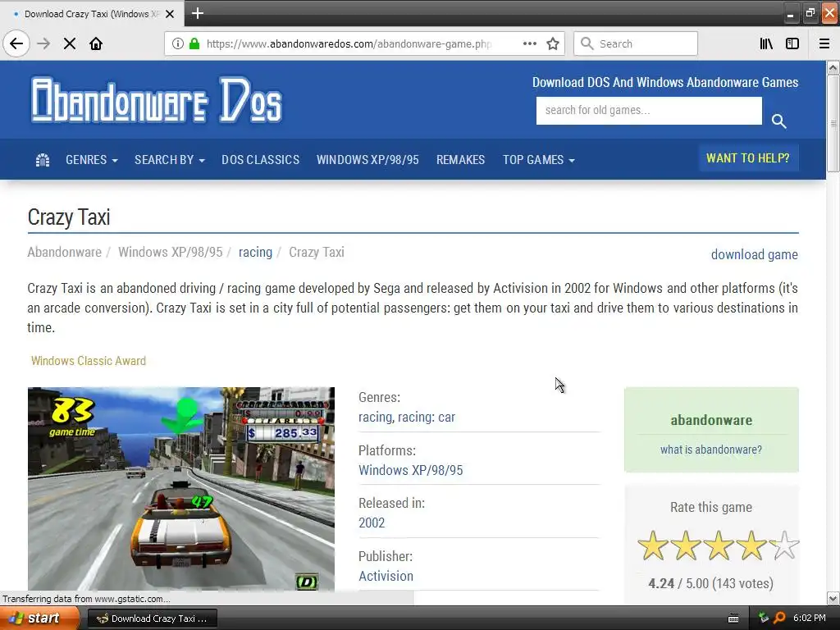Bookmark this page with the star
The image size is (840, 630).
click(553, 43)
